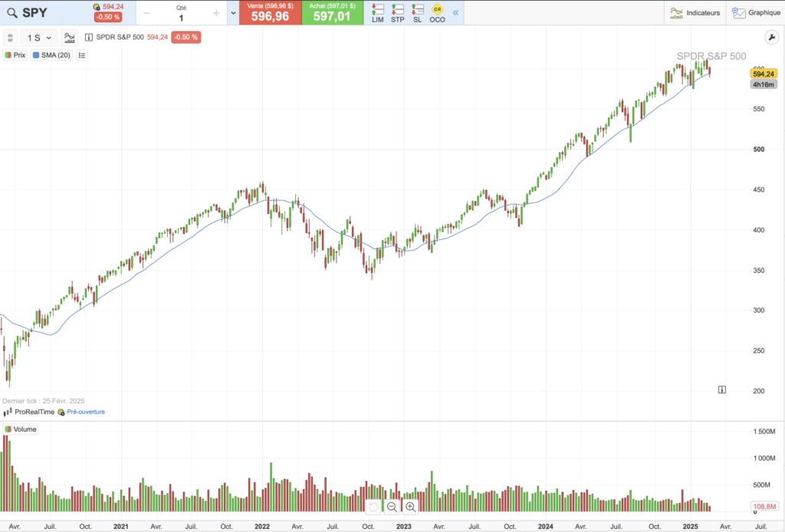Collapse the order bar with double chevron
This screenshot has width=785, height=532.
click(455, 13)
